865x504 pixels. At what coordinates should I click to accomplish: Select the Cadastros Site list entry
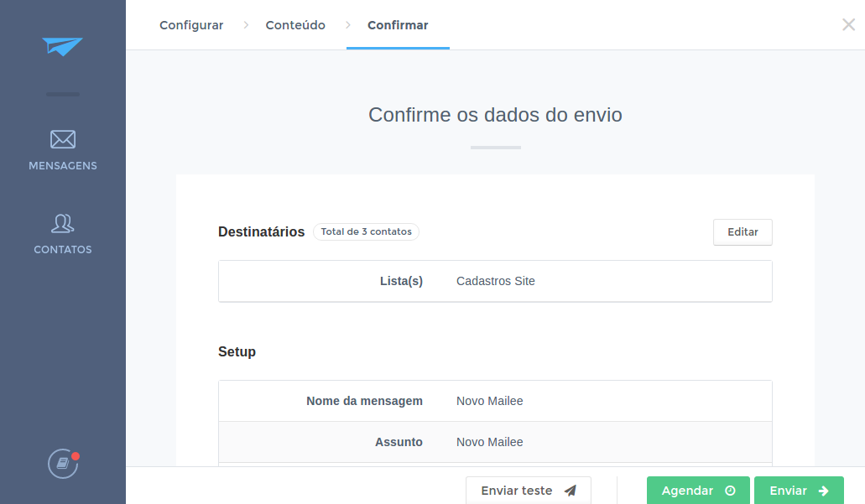pyautogui.click(x=495, y=281)
